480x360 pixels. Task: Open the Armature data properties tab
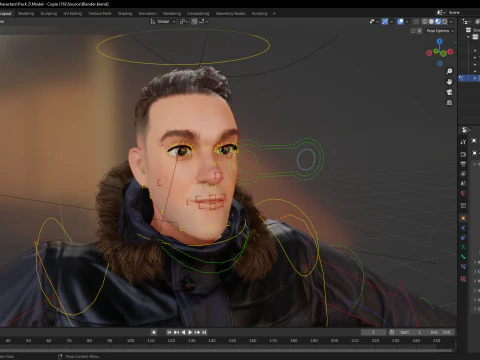pyautogui.click(x=463, y=247)
